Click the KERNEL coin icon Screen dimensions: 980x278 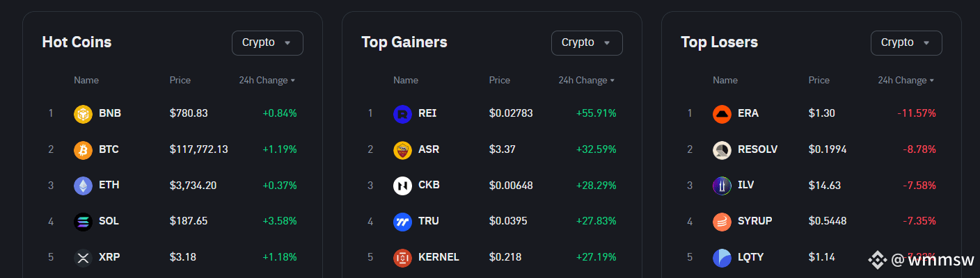point(402,258)
